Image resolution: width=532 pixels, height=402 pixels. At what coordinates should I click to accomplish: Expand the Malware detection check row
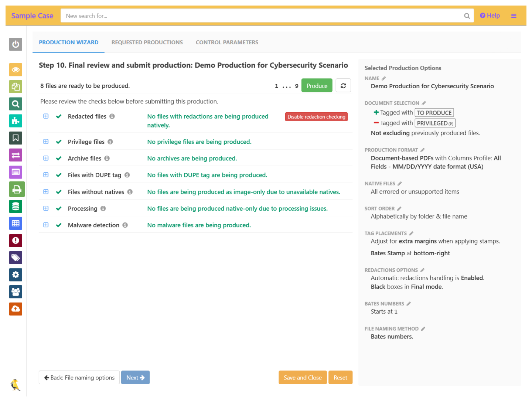coord(46,225)
